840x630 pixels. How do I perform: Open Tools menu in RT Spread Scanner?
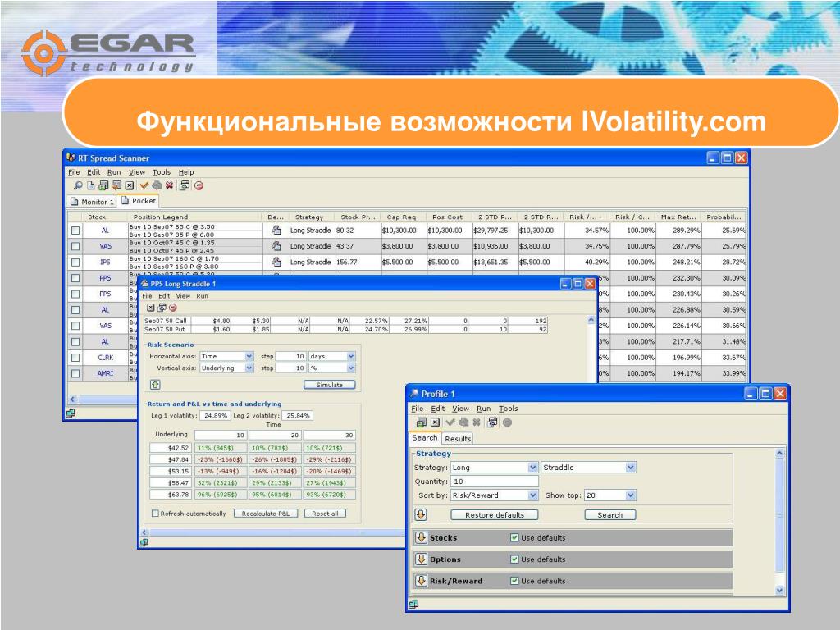click(162, 172)
